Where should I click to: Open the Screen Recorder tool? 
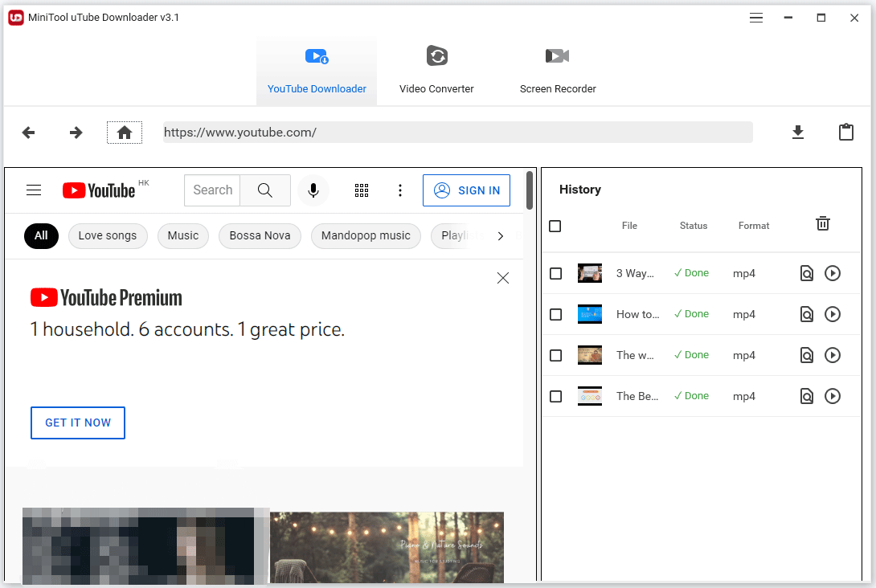click(x=558, y=70)
